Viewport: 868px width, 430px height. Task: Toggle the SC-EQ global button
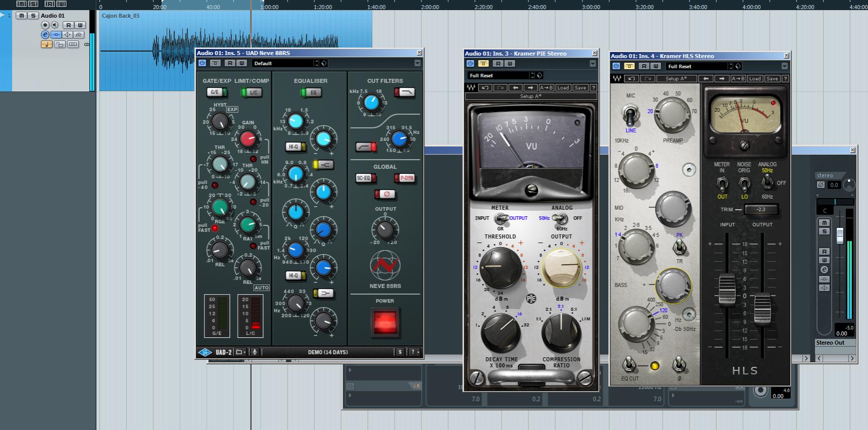click(366, 178)
